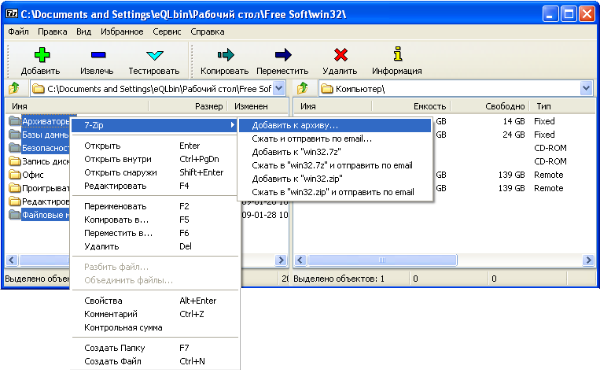Expand the 7-Zip submenu entry
Screen dimensions: 600x373
155,125
